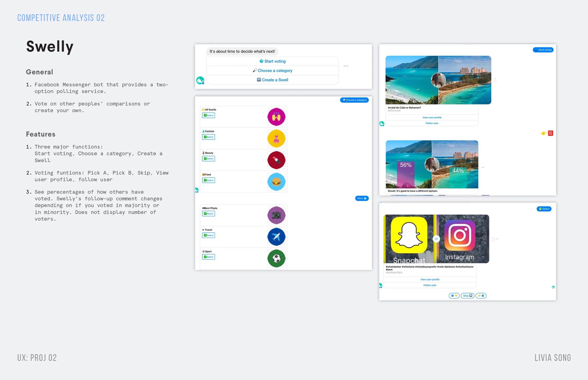Open three-dot menu beside the bot menu
This screenshot has height=380, width=588.
pos(346,66)
